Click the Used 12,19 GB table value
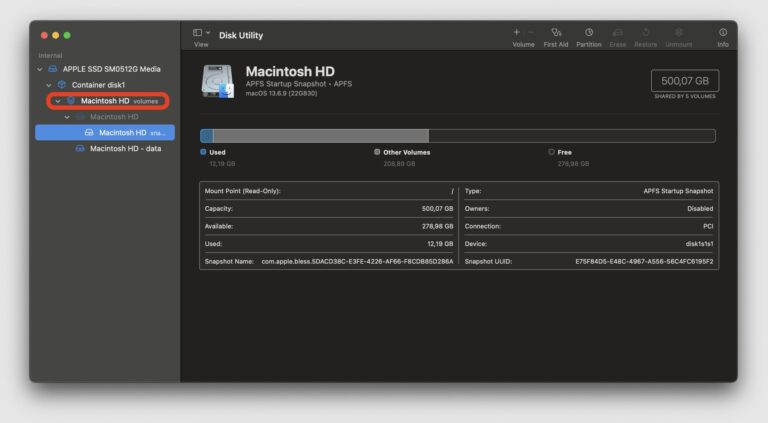 pos(440,244)
